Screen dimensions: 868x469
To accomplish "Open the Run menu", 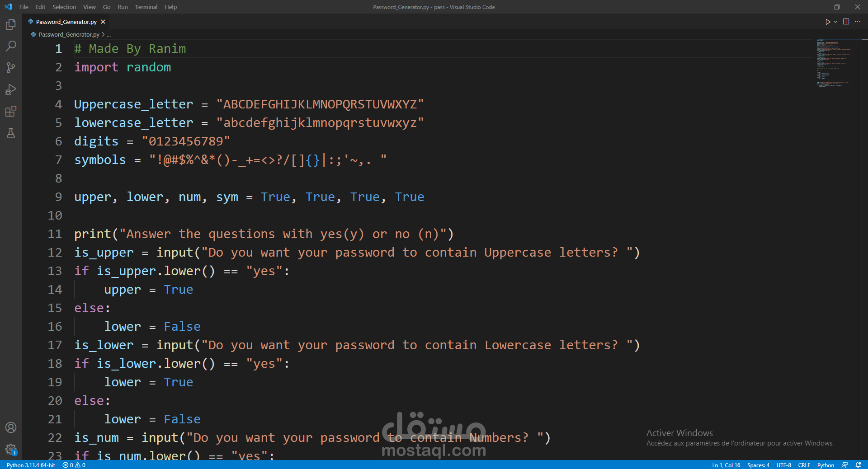I will tap(123, 7).
